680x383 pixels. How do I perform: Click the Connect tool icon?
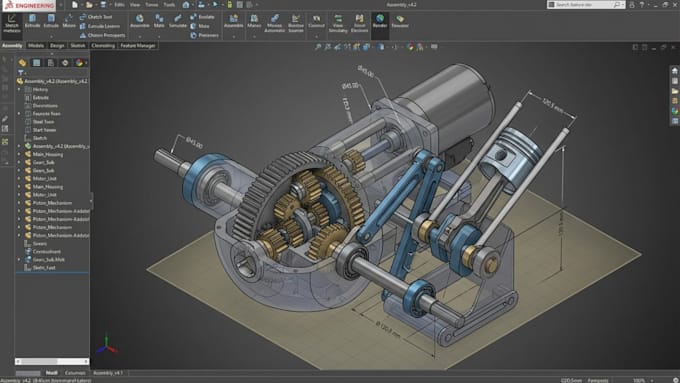point(316,21)
